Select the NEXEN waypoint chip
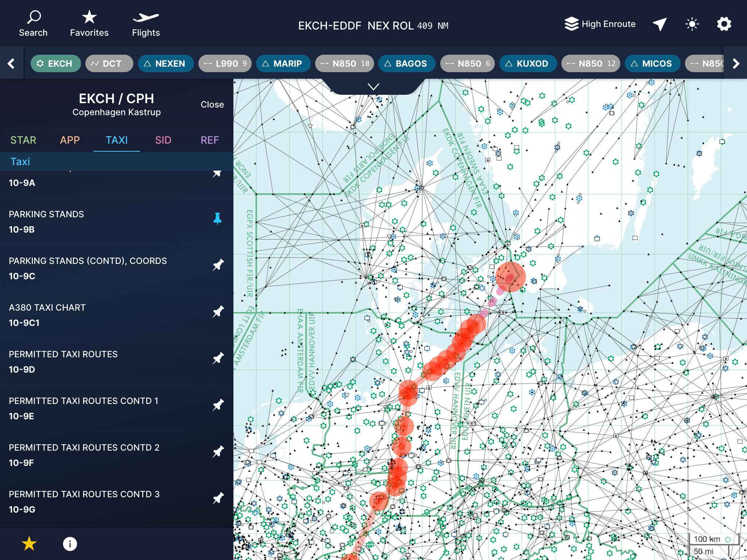 coord(166,63)
